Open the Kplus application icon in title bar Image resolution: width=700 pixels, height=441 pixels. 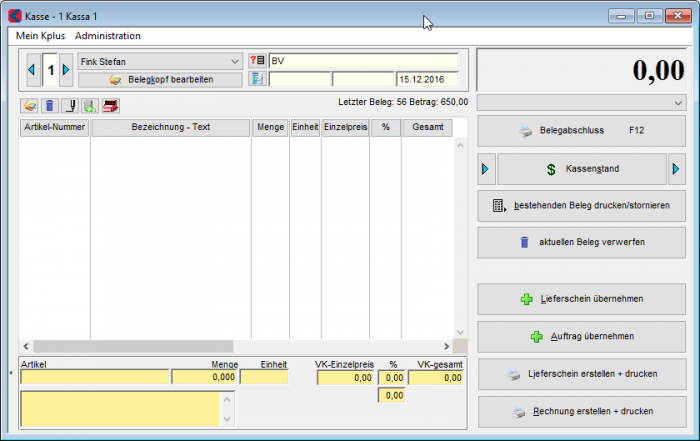(15, 16)
